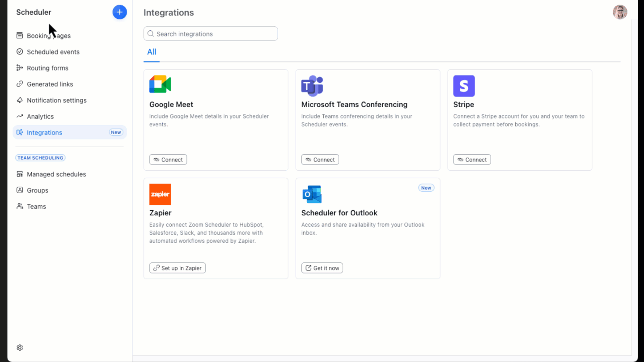Select Integrations in the sidebar
The image size is (644, 362).
[x=70, y=132]
